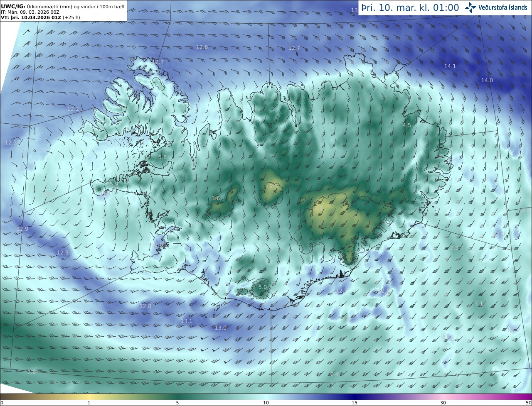The width and height of the screenshot is (532, 406).
Task: Pick the yellow section of the colour scale
Action: click(89, 397)
